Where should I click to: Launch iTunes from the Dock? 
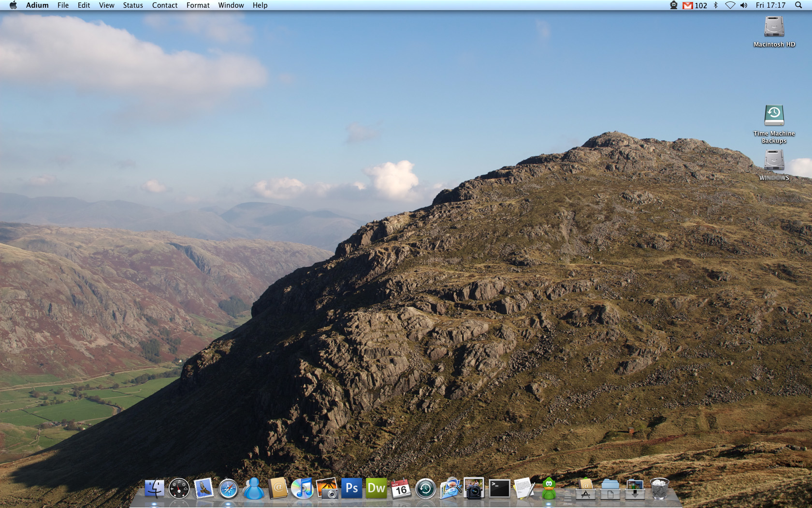point(303,489)
